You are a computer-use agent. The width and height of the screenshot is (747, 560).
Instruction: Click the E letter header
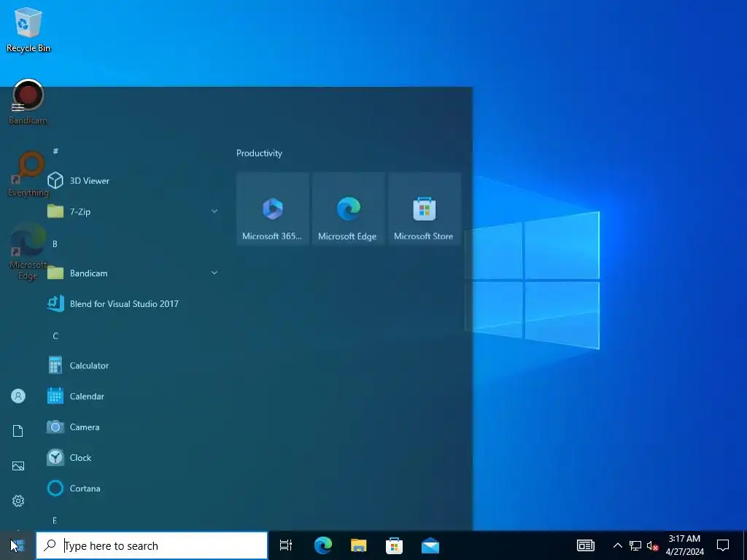[x=55, y=521]
